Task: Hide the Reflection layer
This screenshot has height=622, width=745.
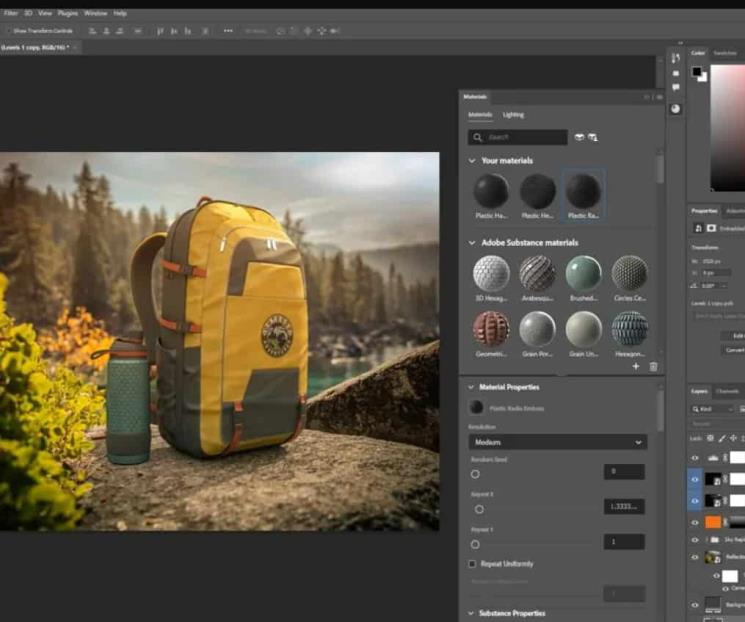Action: coord(695,557)
